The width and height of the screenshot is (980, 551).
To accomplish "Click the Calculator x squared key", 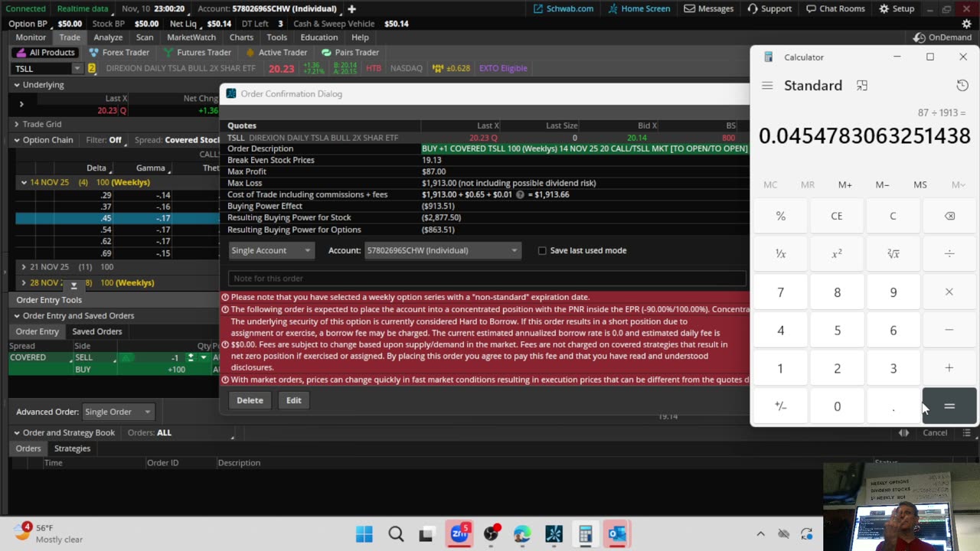I will pos(837,254).
